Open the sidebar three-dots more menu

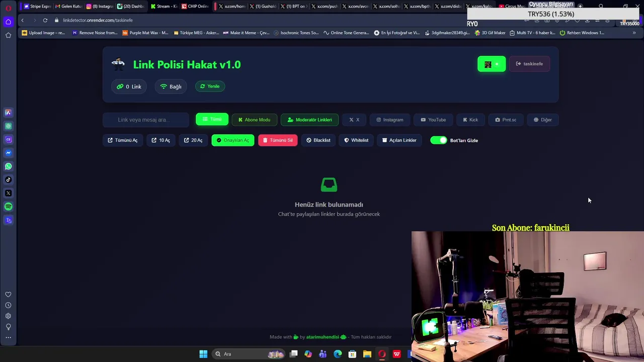(x=8, y=338)
